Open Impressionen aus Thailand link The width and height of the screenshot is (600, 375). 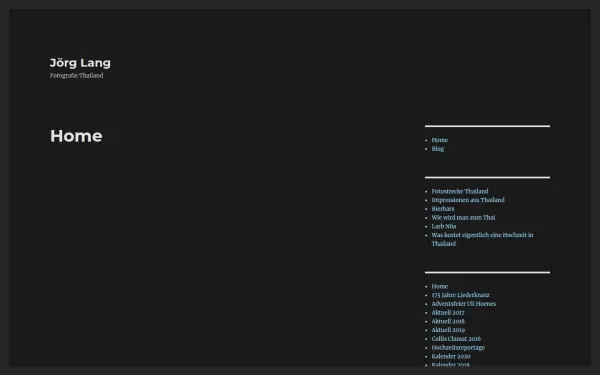468,200
